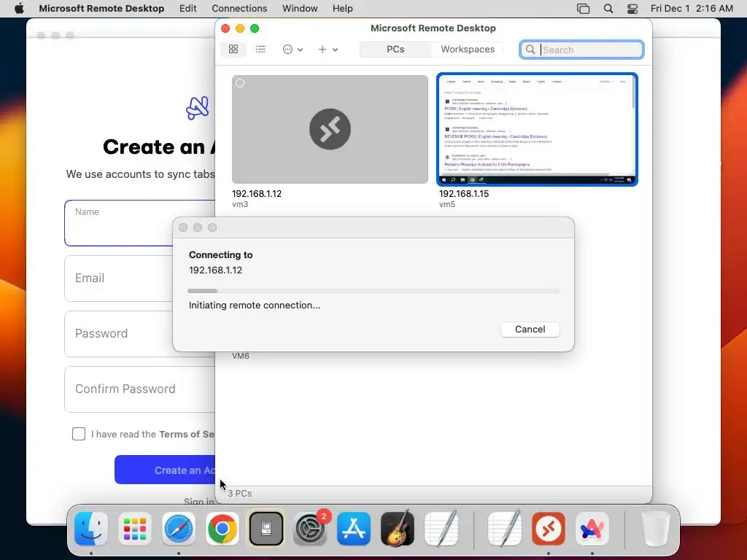This screenshot has height=560, width=747.
Task: Open TextEdit left of the Dock divider
Action: click(441, 529)
